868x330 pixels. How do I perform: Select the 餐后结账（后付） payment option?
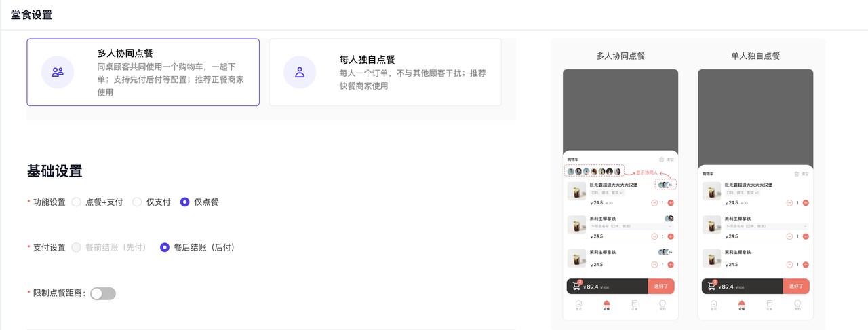197,248
